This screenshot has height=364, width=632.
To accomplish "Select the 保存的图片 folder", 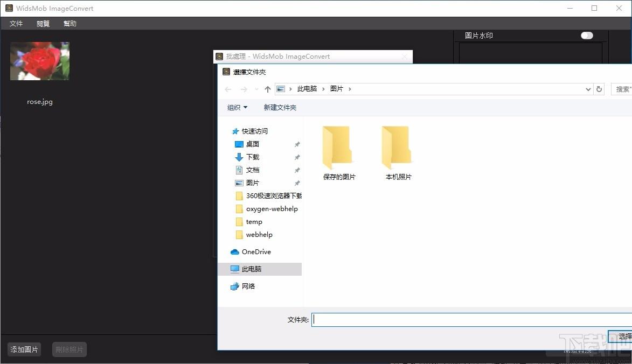I will click(339, 153).
